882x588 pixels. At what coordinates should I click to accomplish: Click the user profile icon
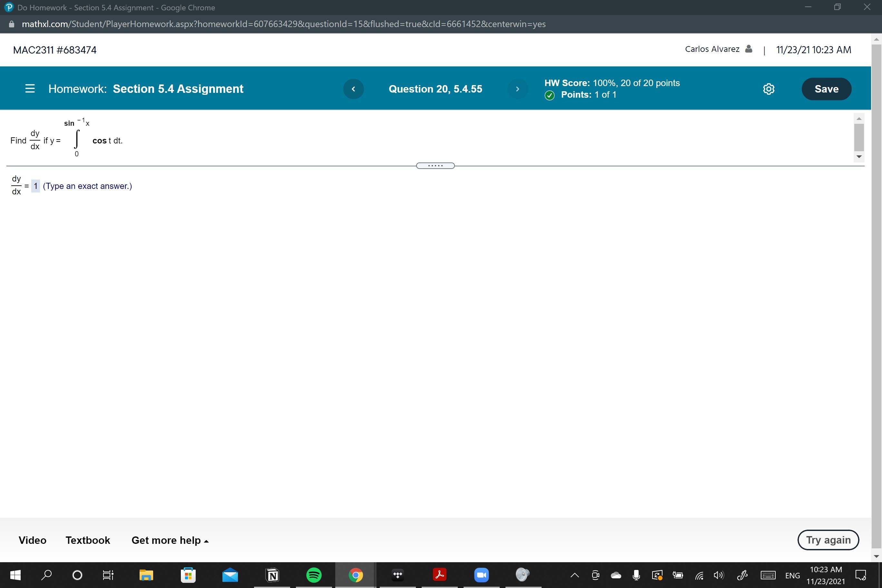pos(749,49)
